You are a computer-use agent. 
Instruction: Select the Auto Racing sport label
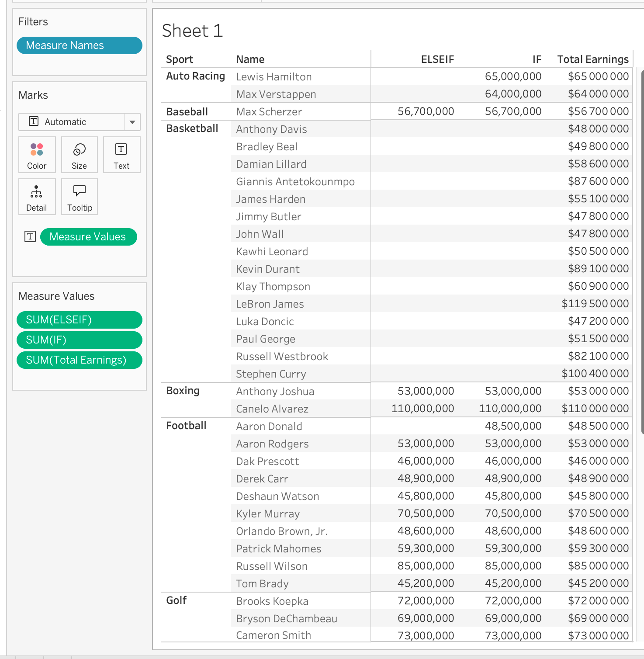pyautogui.click(x=195, y=76)
